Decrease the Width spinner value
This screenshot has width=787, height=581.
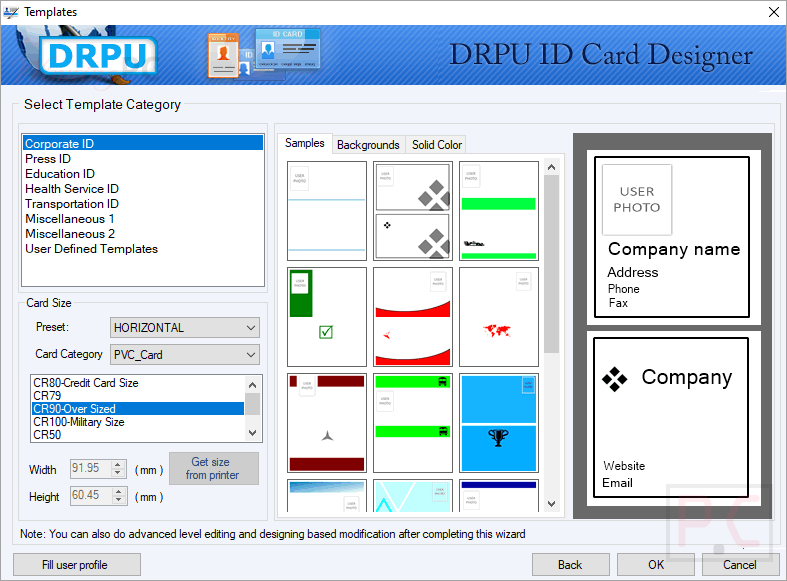pyautogui.click(x=118, y=473)
